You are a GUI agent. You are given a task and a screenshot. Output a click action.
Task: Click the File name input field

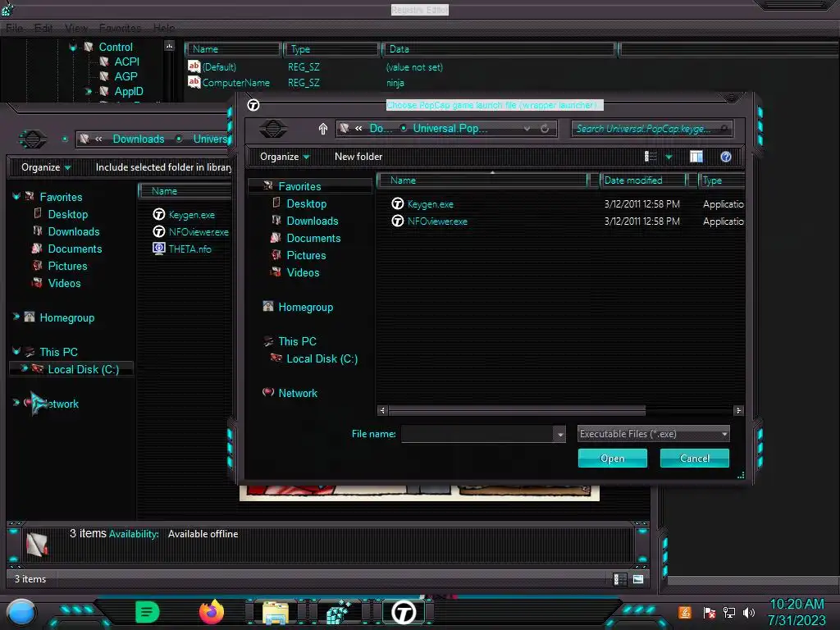tap(477, 434)
